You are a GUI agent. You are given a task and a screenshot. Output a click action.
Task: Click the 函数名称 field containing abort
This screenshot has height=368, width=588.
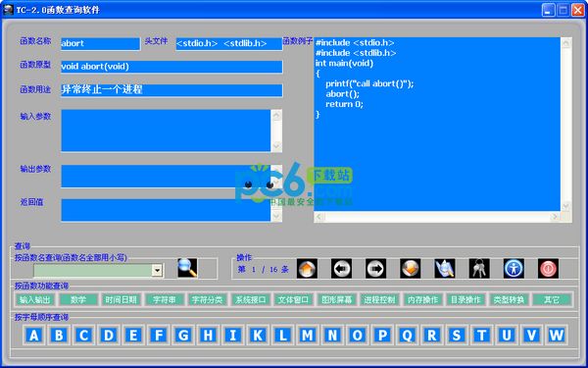click(x=100, y=43)
